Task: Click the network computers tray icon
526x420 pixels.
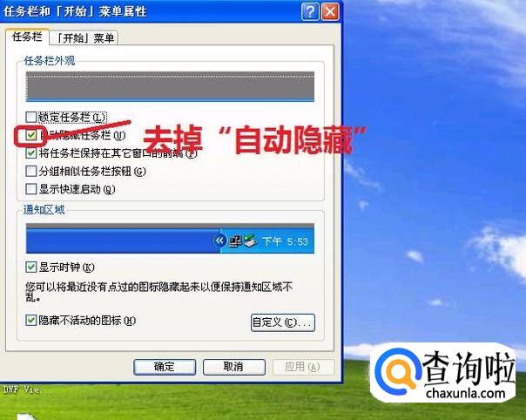Action: (235, 241)
